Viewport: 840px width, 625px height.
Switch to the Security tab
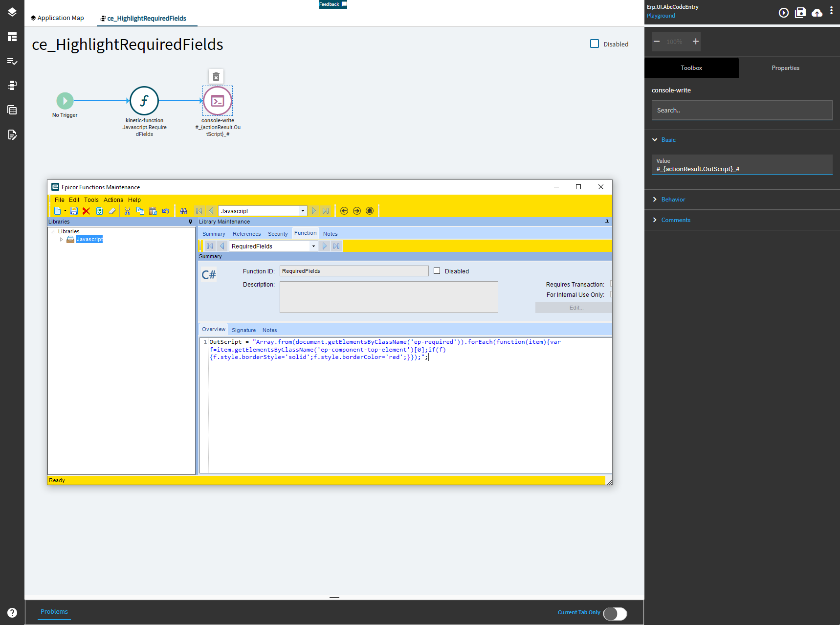[278, 234]
